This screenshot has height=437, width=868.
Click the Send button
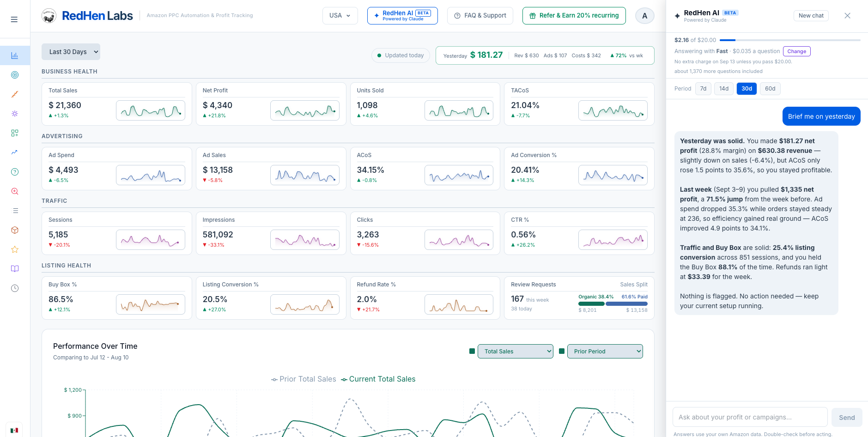point(847,418)
